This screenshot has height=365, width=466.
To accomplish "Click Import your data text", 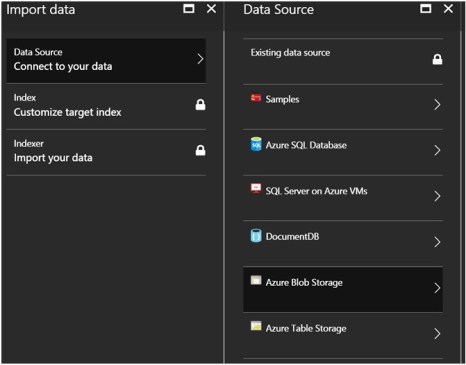I will tap(53, 158).
